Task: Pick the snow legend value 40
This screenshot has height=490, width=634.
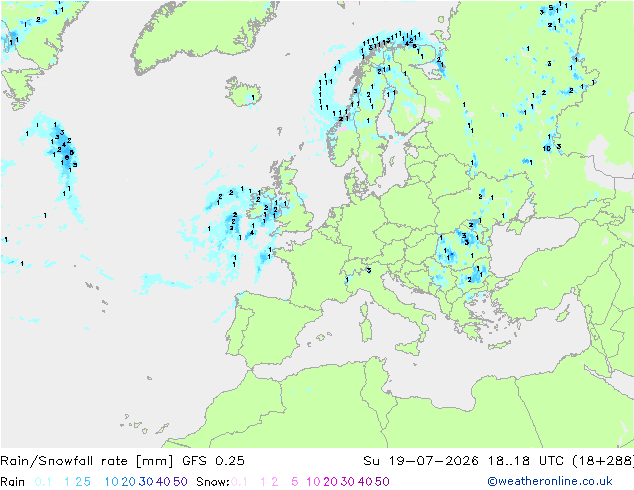Action: pyautogui.click(x=365, y=482)
